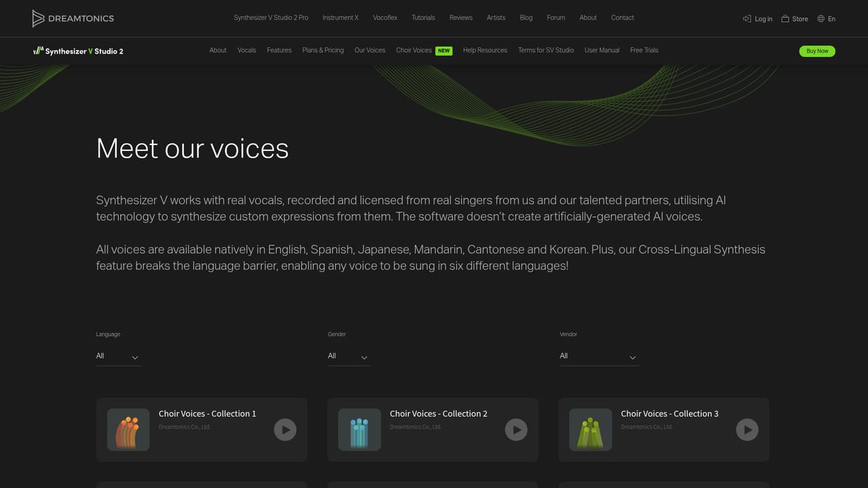Go to Vocoflex in top navigation
This screenshot has height=488, width=868.
[x=385, y=18]
